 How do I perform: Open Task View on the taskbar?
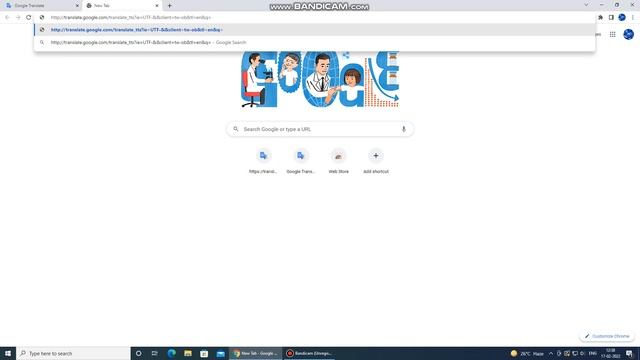tap(155, 353)
